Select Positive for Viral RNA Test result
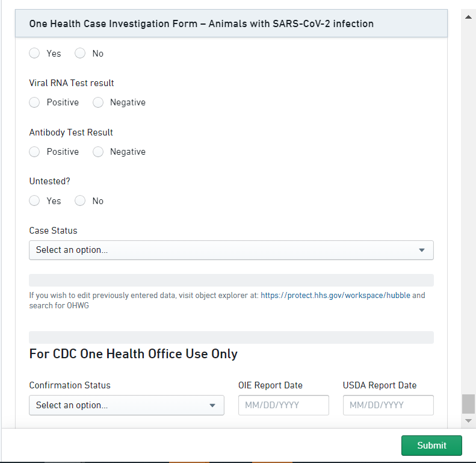Viewport: 476px width, 463px height. 35,102
